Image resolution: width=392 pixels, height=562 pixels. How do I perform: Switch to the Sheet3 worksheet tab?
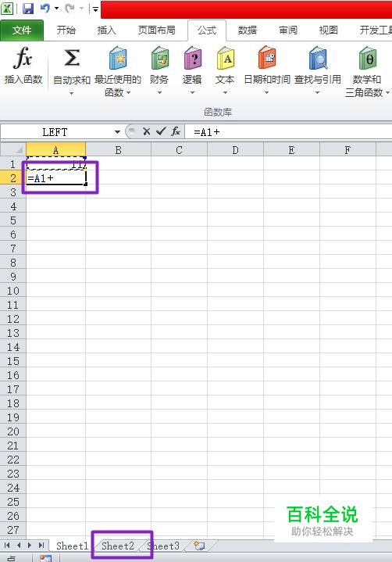[164, 546]
